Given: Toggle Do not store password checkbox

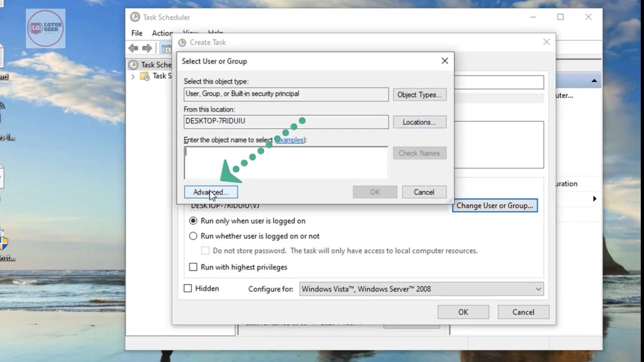Looking at the screenshot, I should [x=205, y=250].
